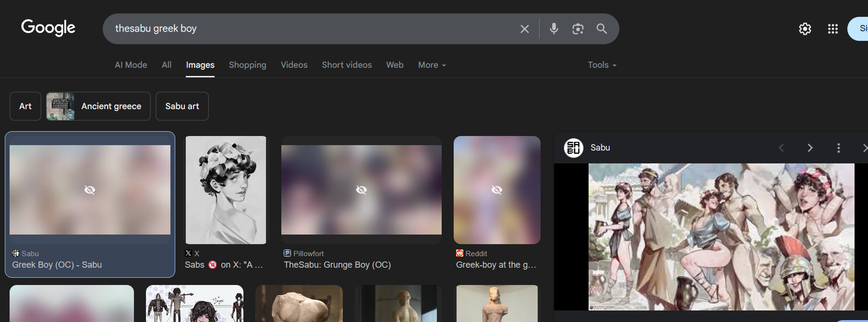The width and height of the screenshot is (868, 322).
Task: Open Quick Settings gear icon
Action: click(x=805, y=29)
